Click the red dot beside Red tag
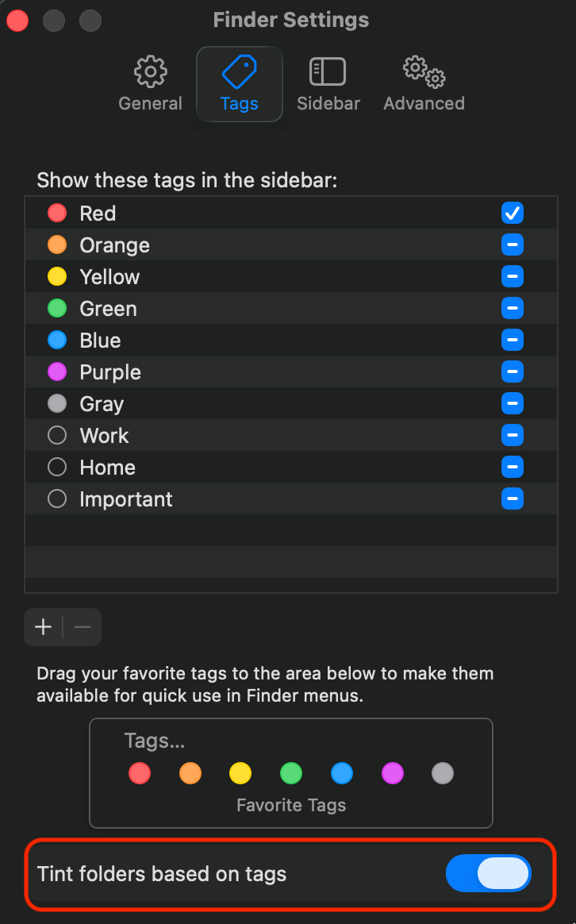The image size is (576, 924). pos(57,214)
